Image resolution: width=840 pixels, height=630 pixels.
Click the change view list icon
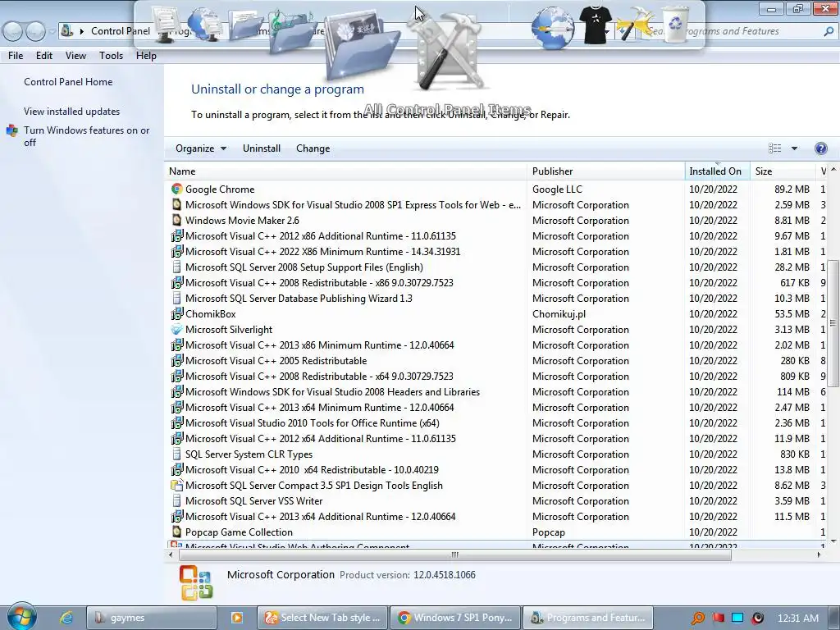774,148
